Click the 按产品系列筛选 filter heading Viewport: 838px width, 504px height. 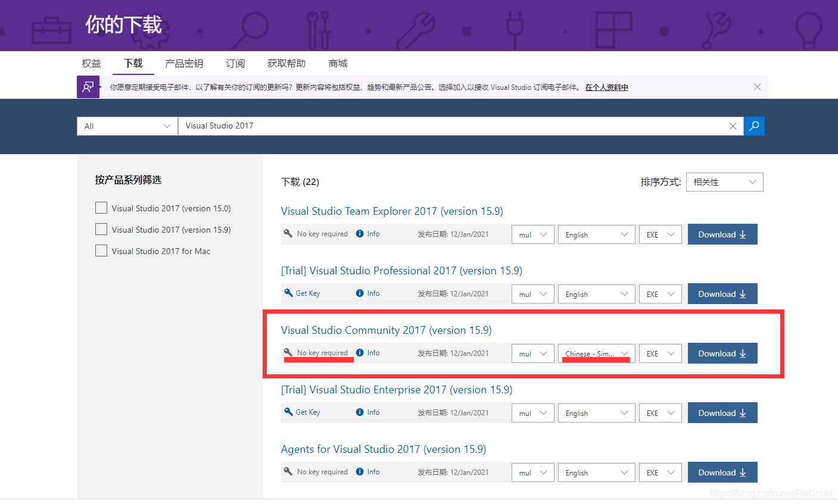click(x=128, y=180)
